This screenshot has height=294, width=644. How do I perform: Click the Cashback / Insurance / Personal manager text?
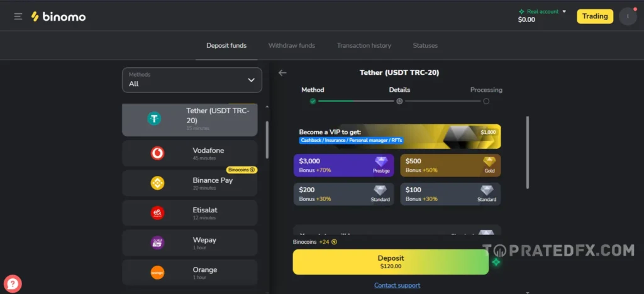[x=352, y=140]
